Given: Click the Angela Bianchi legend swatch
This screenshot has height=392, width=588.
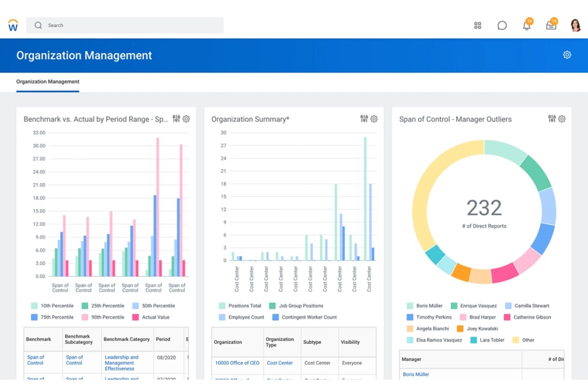Looking at the screenshot, I should (410, 329).
